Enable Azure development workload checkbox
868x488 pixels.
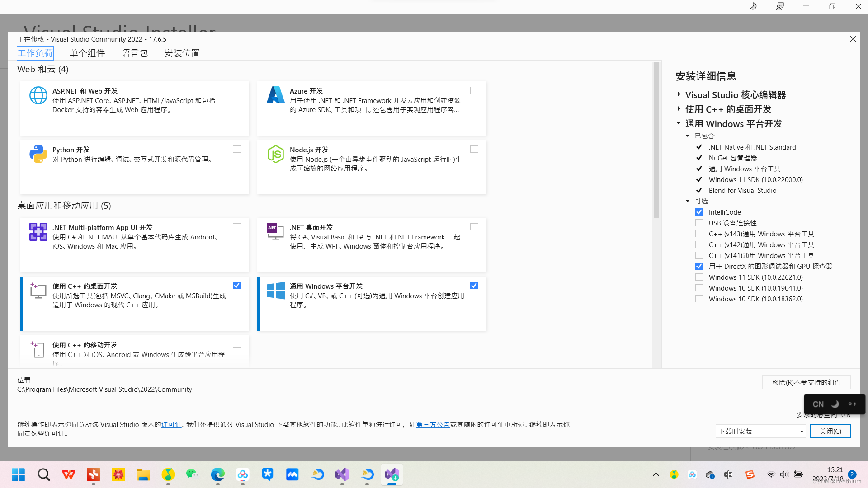474,90
